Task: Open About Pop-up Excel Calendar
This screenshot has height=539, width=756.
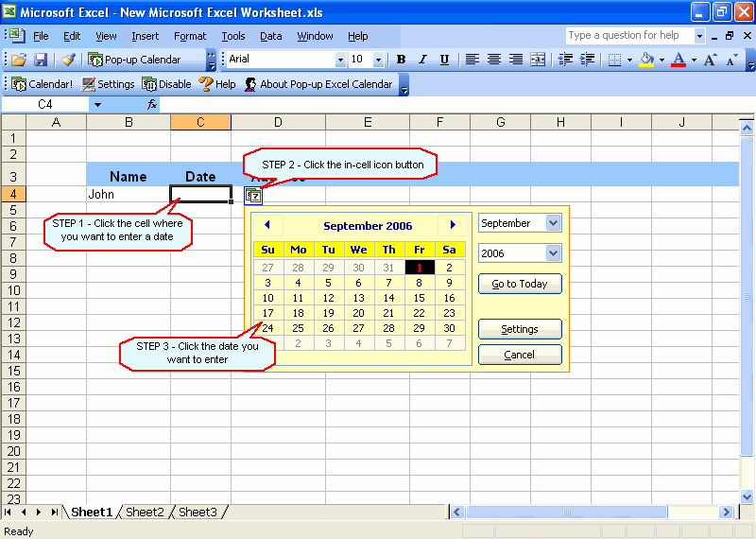Action: click(318, 84)
